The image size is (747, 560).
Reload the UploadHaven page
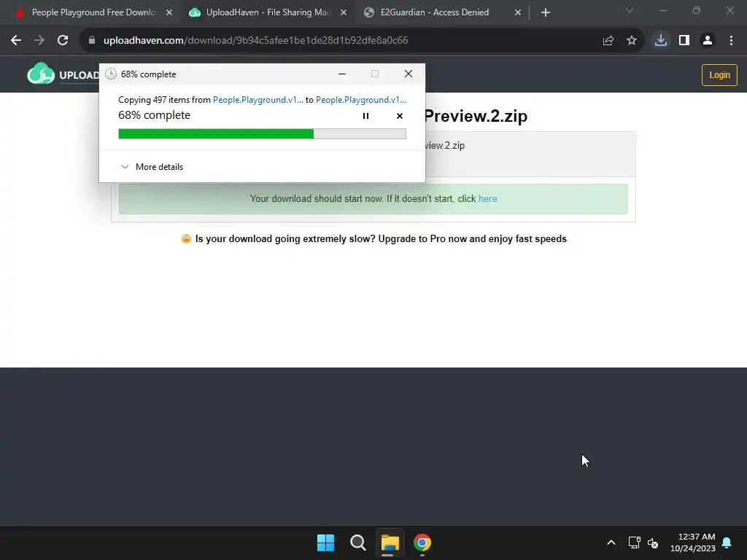pos(63,41)
